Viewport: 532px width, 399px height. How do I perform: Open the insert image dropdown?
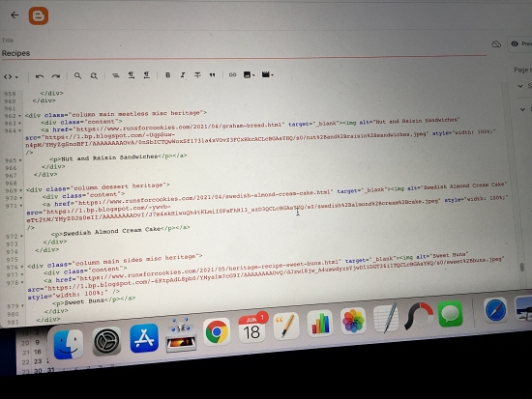click(x=249, y=74)
